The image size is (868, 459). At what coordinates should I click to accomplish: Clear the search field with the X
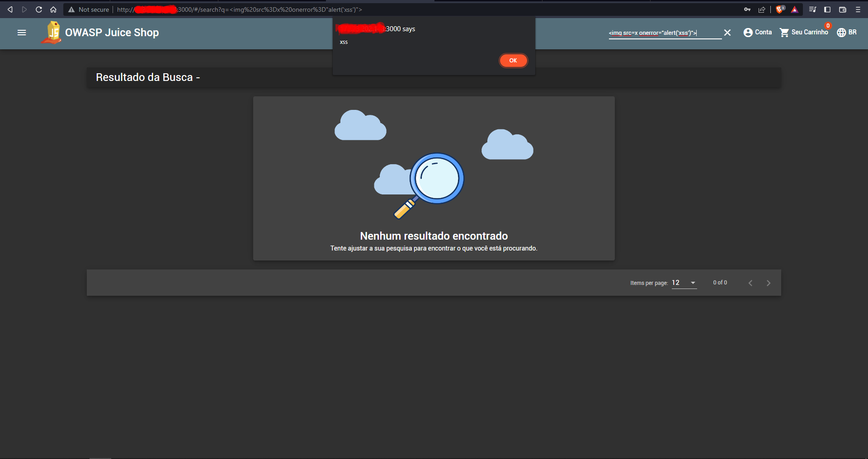(728, 32)
